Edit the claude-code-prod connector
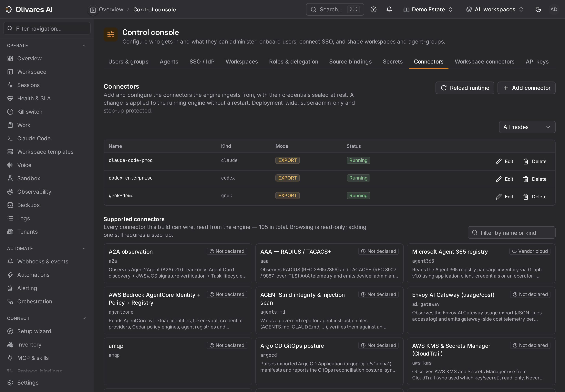The image size is (565, 392). [505, 161]
